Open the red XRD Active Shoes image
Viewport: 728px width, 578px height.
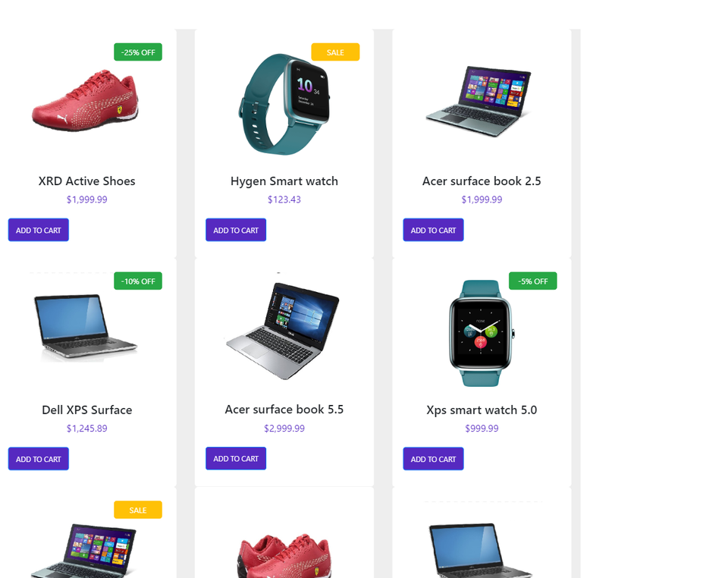click(x=86, y=100)
